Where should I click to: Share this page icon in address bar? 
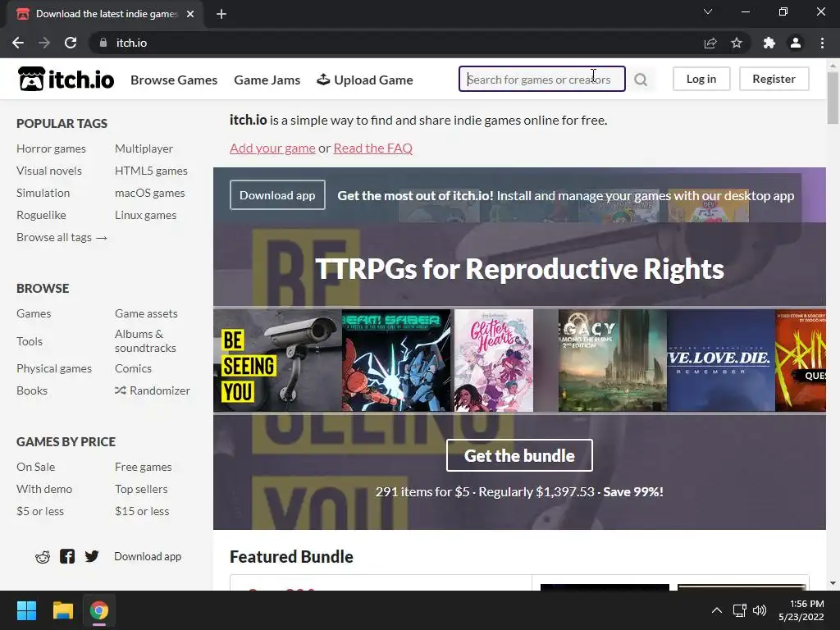710,43
